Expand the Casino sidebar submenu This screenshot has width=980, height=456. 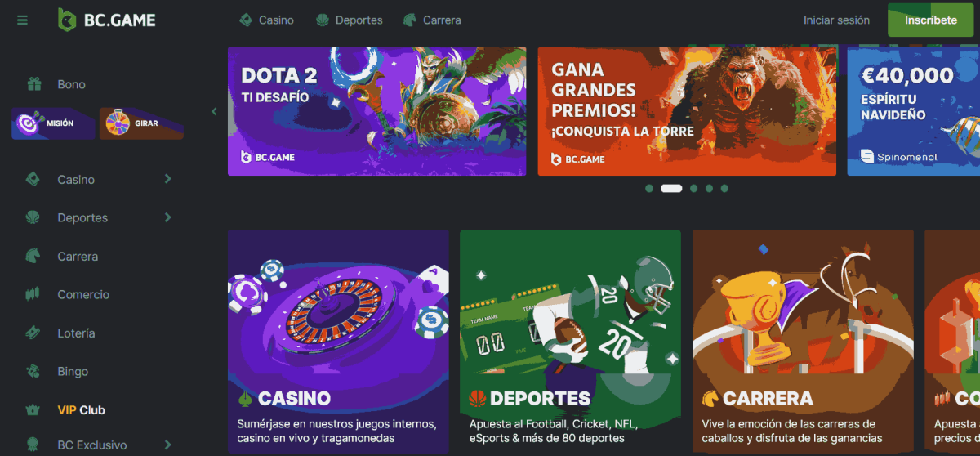[168, 179]
